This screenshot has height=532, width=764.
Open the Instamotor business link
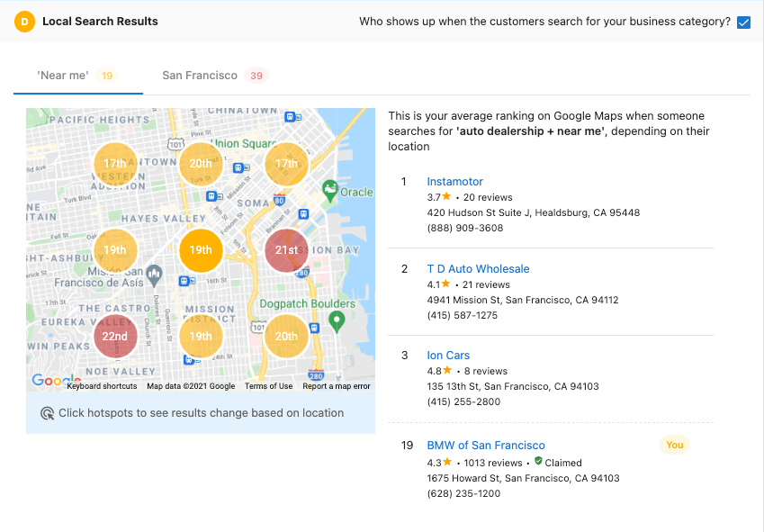click(x=454, y=182)
